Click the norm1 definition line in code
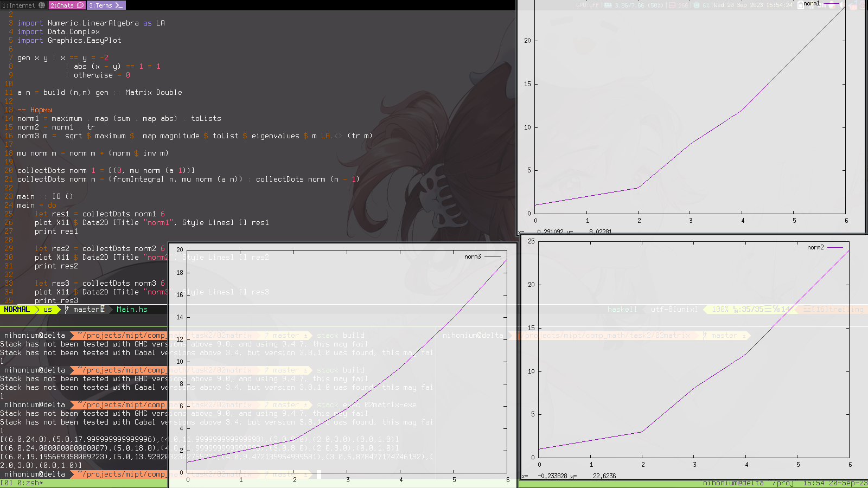868x488 pixels. [119, 119]
